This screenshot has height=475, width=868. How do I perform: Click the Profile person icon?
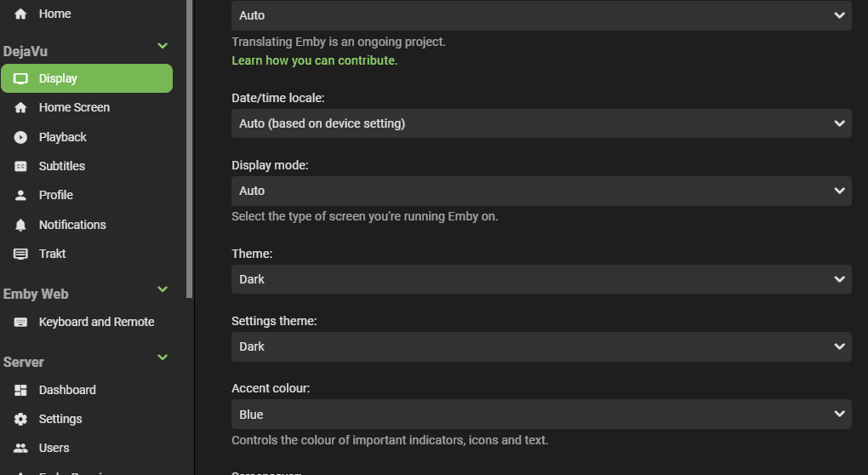(21, 195)
